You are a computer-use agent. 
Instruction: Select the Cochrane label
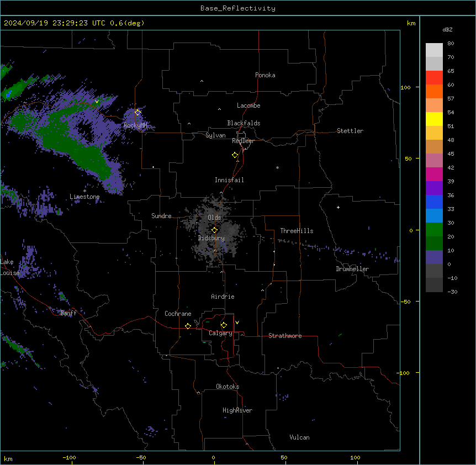[x=178, y=314]
